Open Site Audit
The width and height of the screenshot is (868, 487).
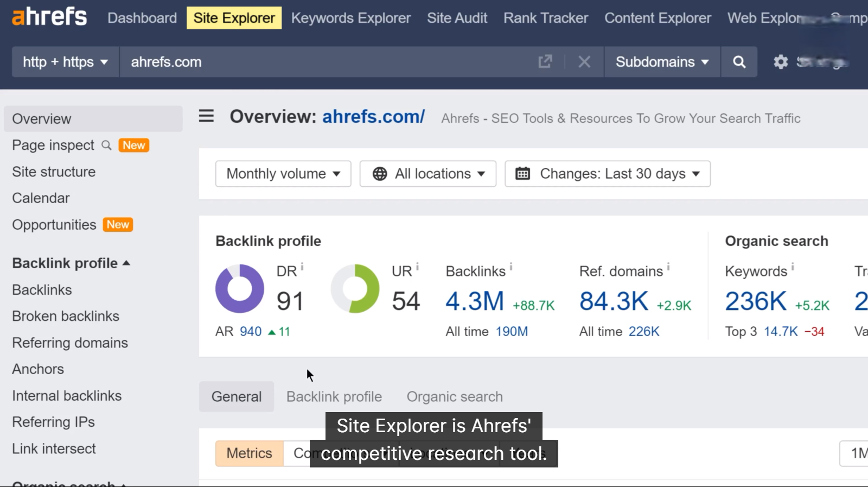tap(457, 18)
